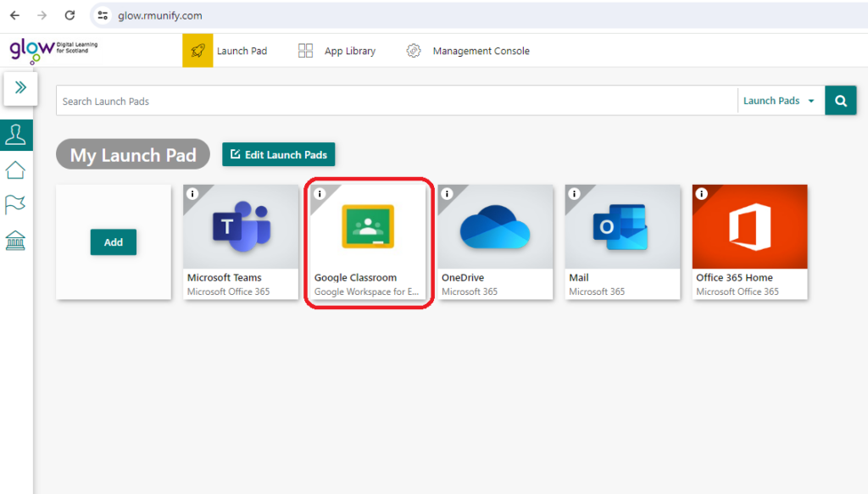
Task: Click the Microsoft Teams tile title
Action: pyautogui.click(x=224, y=278)
